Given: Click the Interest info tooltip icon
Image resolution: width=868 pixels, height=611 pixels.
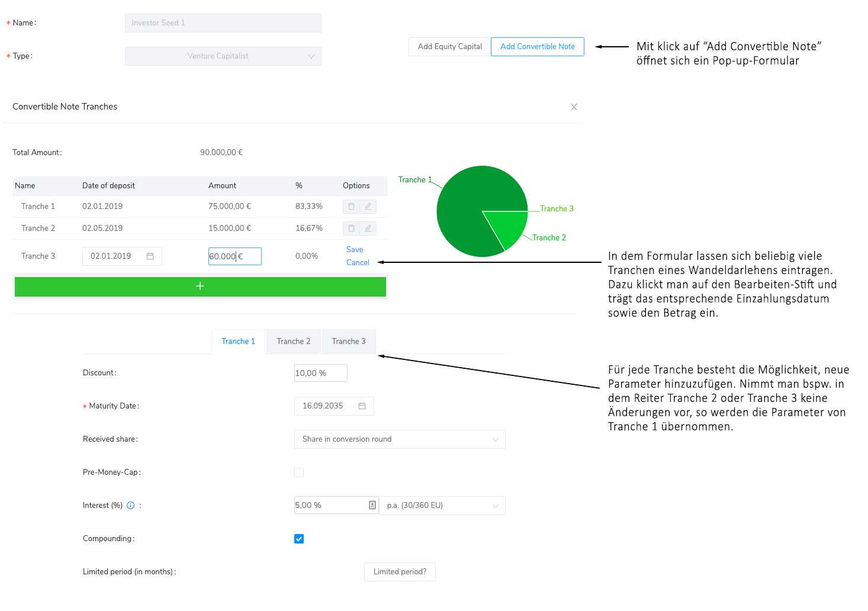Looking at the screenshot, I should point(131,506).
